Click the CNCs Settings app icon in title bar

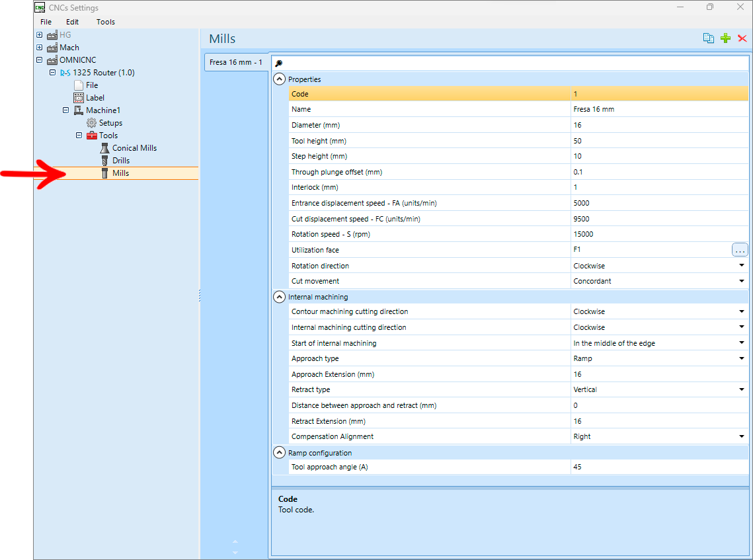click(x=40, y=8)
